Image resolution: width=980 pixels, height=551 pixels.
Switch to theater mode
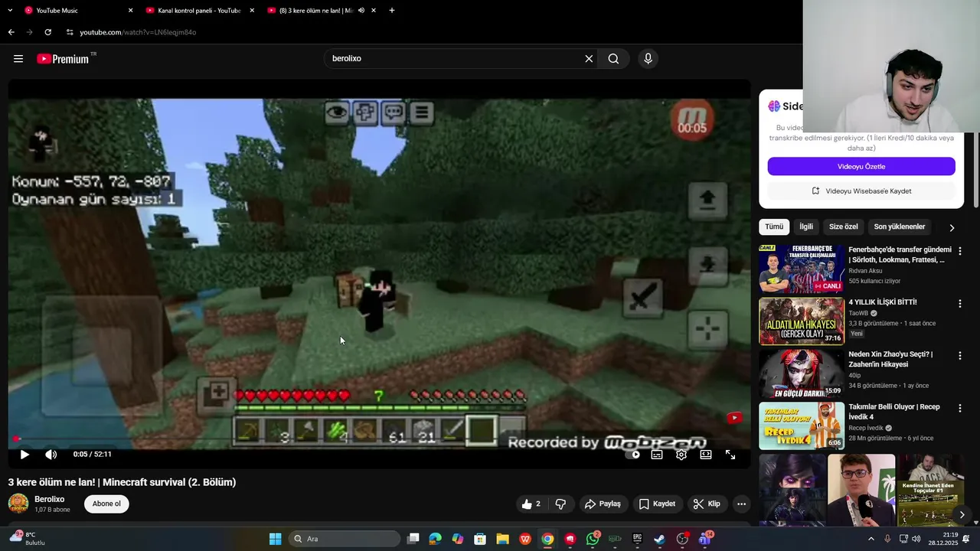tap(706, 455)
